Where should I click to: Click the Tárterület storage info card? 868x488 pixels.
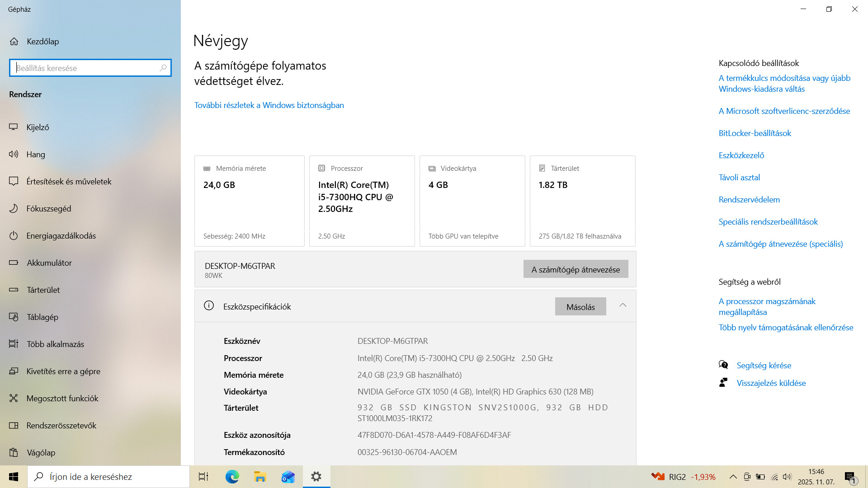pos(582,201)
